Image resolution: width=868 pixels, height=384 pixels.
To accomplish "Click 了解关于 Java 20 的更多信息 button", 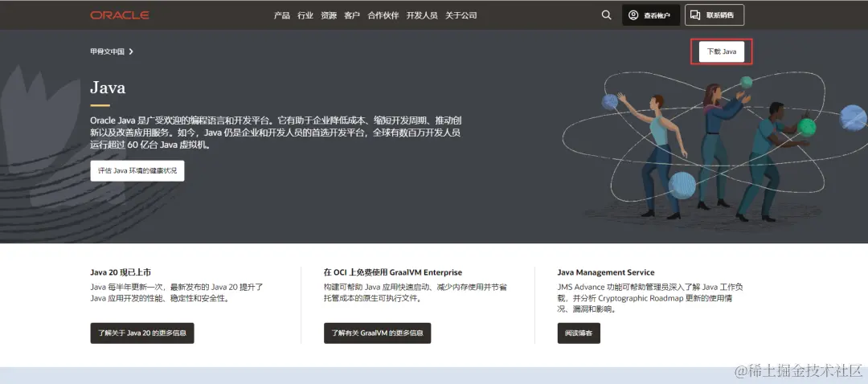I will click(142, 333).
